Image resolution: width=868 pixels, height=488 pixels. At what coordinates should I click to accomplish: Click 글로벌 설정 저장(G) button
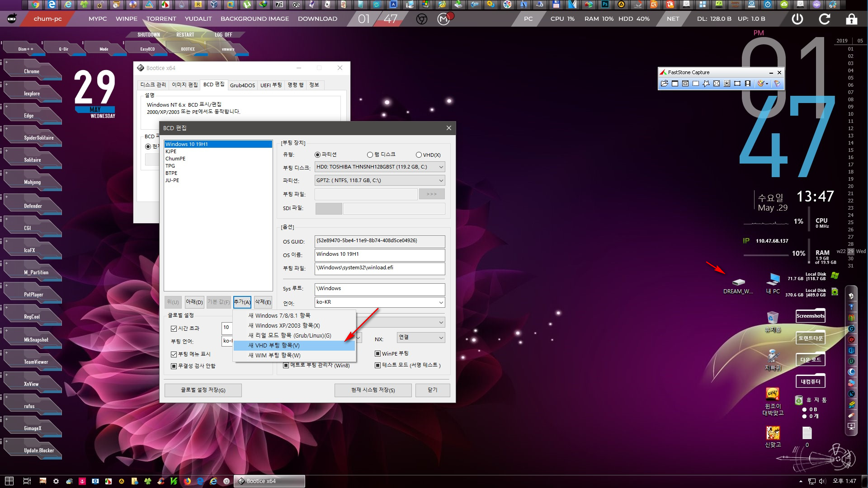[203, 390]
